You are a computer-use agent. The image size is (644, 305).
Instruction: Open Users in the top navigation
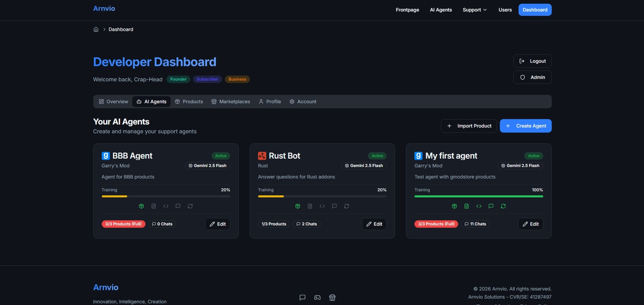tap(505, 10)
